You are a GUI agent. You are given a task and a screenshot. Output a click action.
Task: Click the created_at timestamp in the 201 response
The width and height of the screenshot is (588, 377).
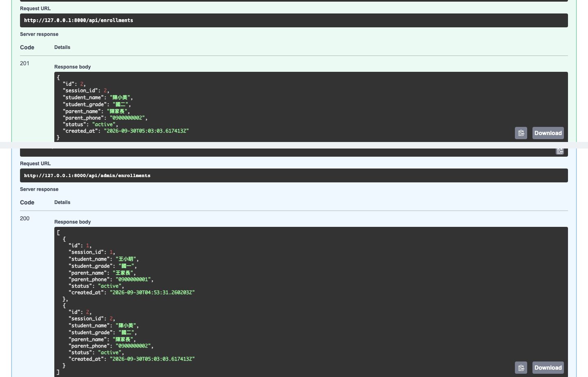click(147, 131)
